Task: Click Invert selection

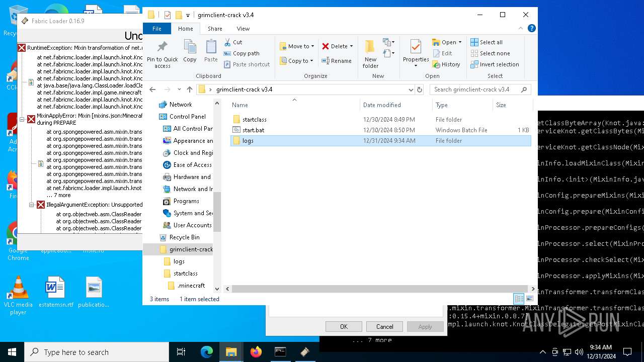Action: point(495,64)
